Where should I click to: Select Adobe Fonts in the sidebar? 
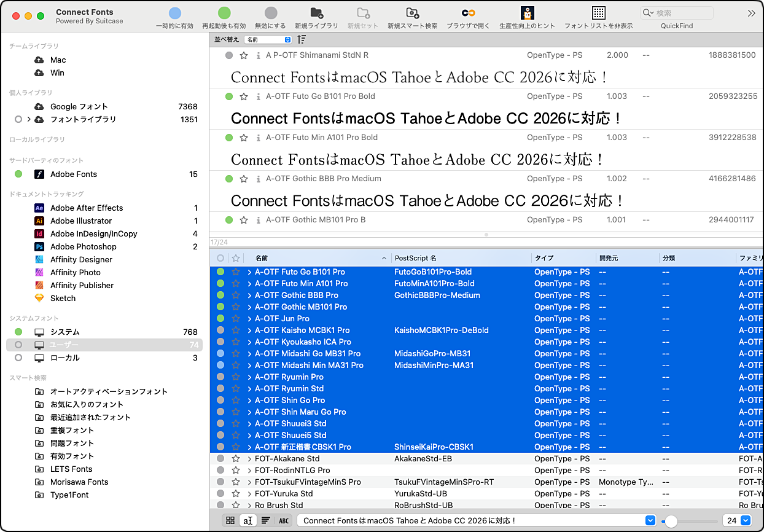pyautogui.click(x=74, y=174)
